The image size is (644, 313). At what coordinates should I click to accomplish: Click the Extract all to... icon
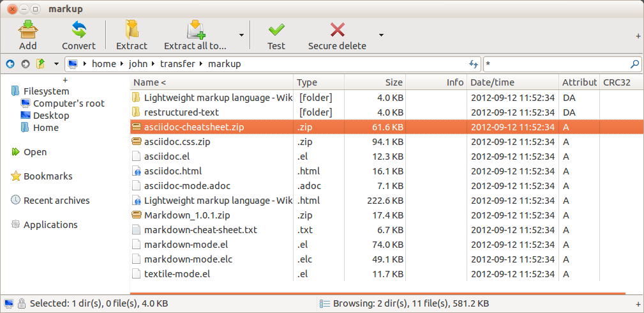point(195,30)
